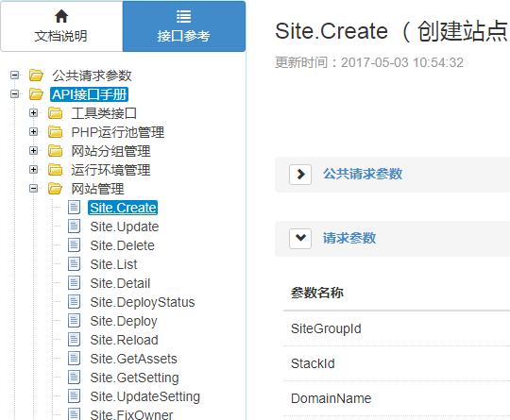The width and height of the screenshot is (510, 420).
Task: Open the Site.Delete tree entry
Action: (122, 245)
